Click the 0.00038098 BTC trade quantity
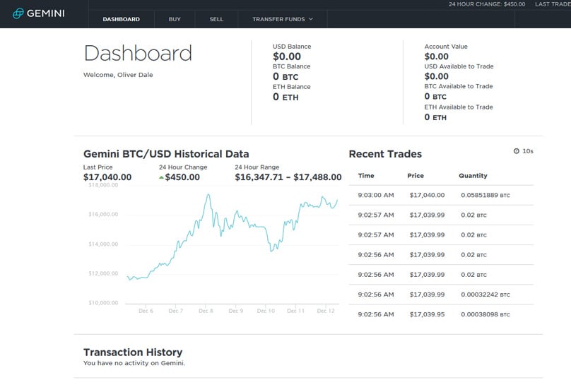This screenshot has width=571, height=392. click(x=484, y=314)
